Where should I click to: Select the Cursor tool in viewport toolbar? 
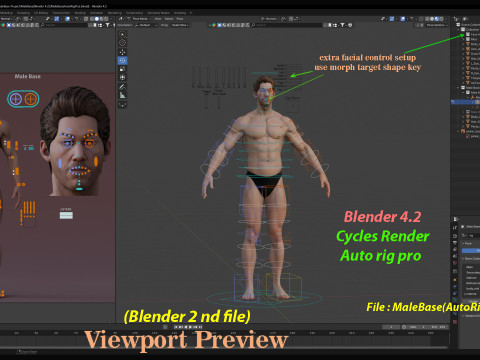pyautogui.click(x=123, y=43)
